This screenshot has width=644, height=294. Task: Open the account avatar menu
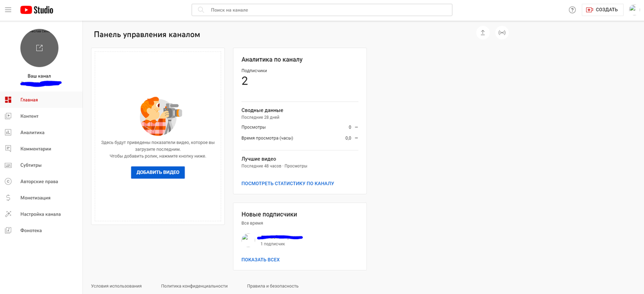tap(635, 10)
